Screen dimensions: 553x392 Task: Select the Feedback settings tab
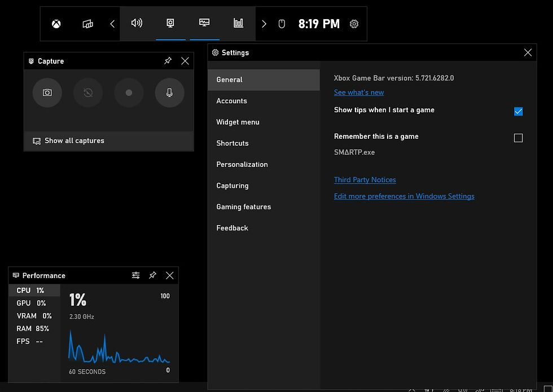coord(264,228)
